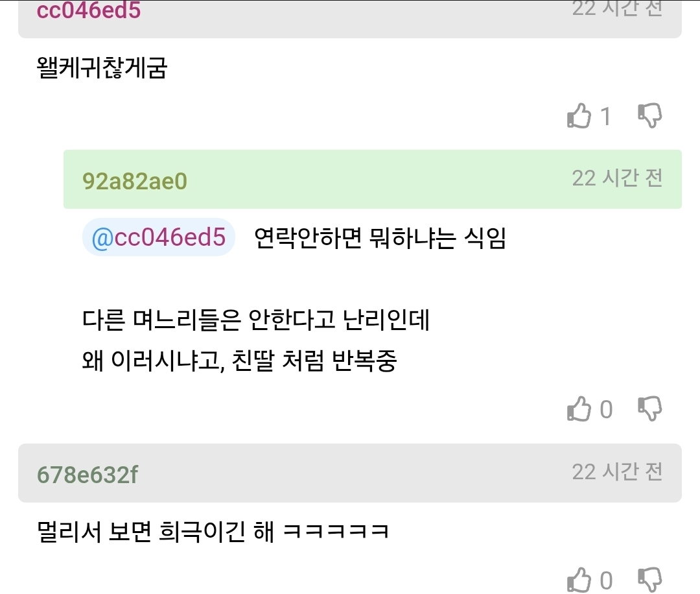Click the 22 시간 전 timestamp on 678e632f comment

[618, 471]
